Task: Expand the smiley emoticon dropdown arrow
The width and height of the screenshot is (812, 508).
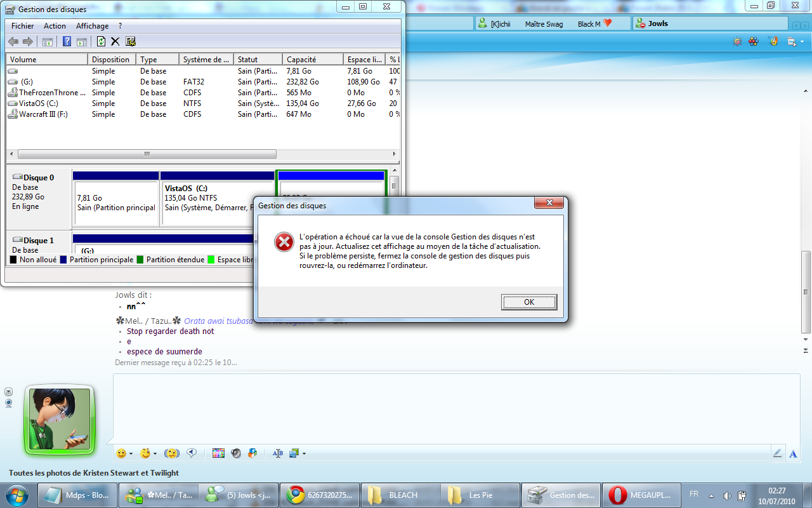Action: [x=131, y=454]
